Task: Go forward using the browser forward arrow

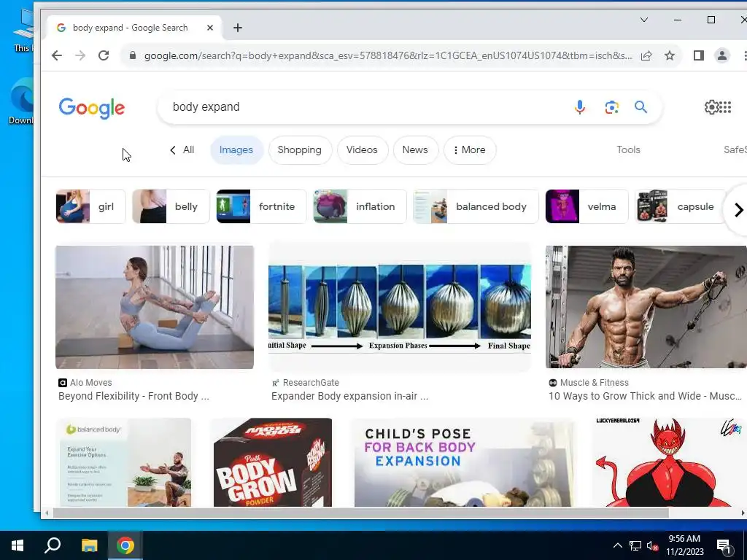Action: click(x=80, y=55)
